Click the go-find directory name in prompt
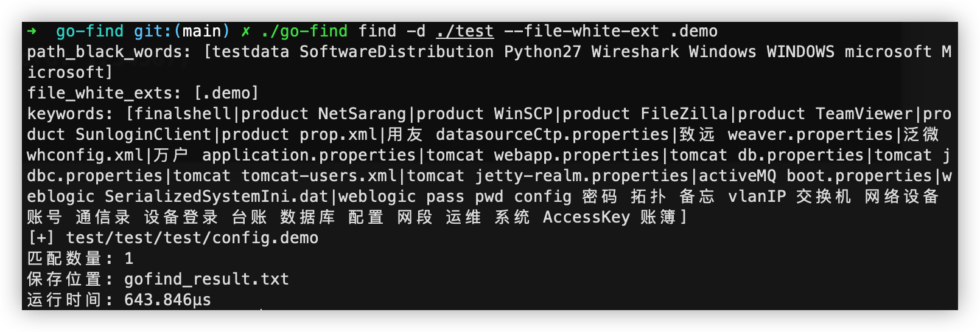The image size is (980, 332). coord(89,31)
